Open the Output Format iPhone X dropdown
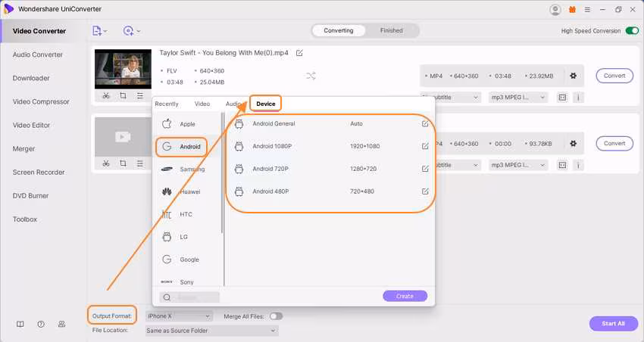This screenshot has height=342, width=644. [x=179, y=316]
